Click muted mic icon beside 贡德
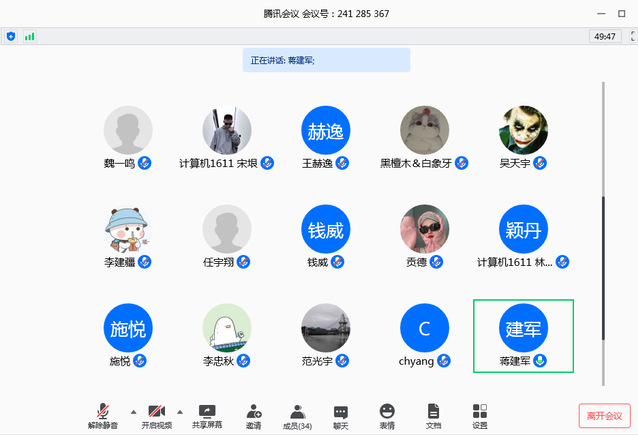 [436, 262]
